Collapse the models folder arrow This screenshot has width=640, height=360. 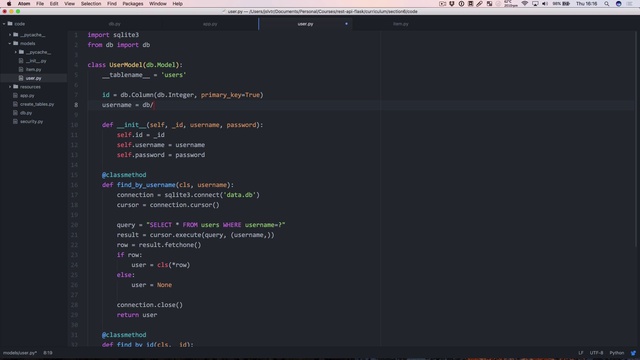10,43
